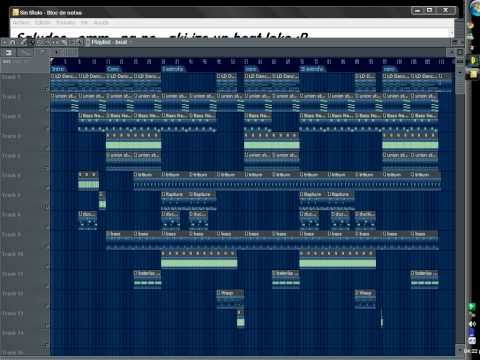
Task: Jump to the Coro marker
Action: click(113, 69)
